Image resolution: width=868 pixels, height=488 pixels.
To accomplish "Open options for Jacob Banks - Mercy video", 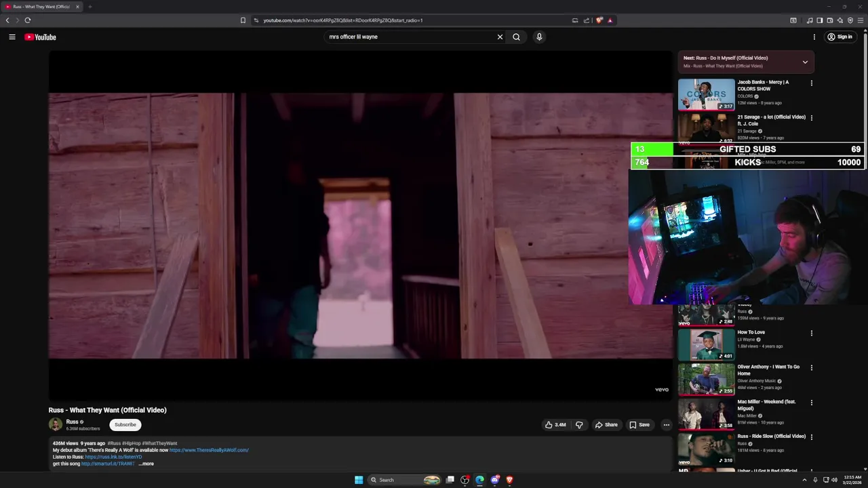I will (x=812, y=83).
